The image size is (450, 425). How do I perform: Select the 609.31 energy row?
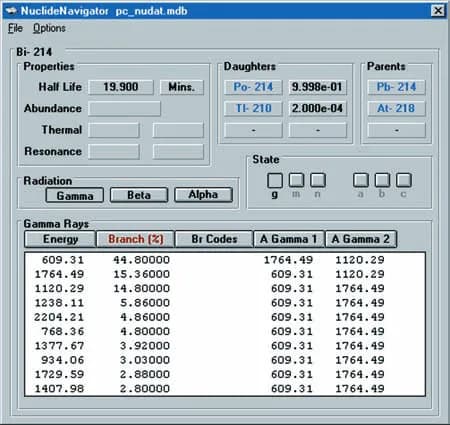(225, 260)
